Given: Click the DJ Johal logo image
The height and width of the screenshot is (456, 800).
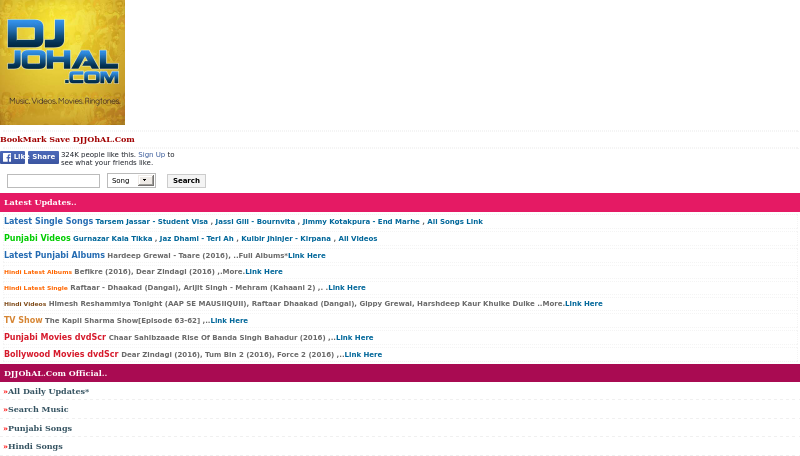Looking at the screenshot, I should coord(62,62).
